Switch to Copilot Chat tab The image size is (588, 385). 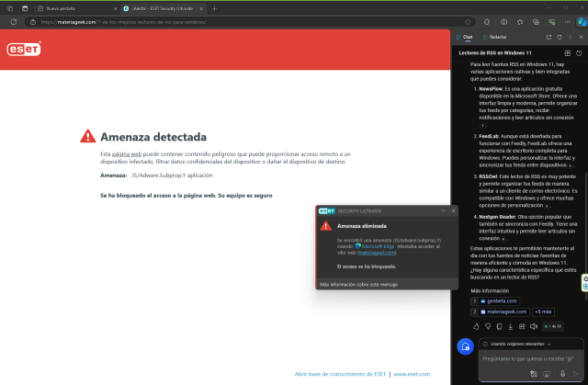465,37
